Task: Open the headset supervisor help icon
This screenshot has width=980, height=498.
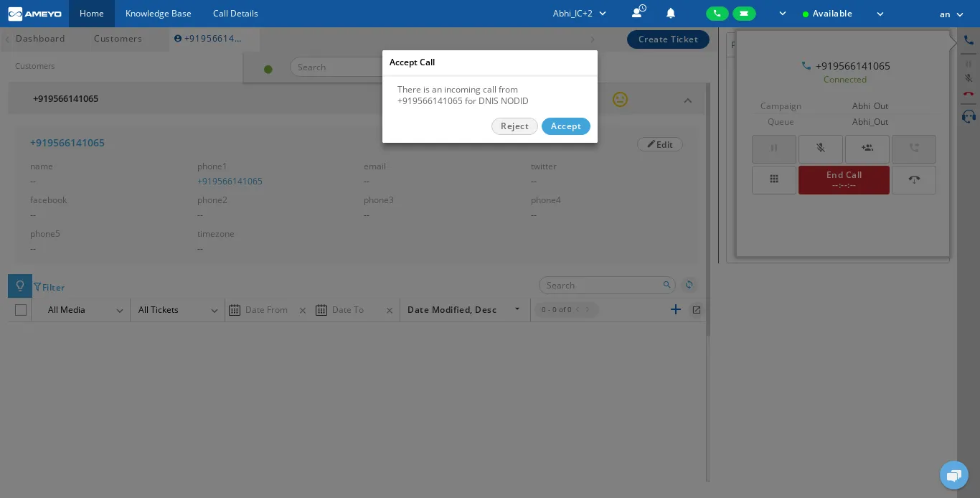Action: (969, 116)
